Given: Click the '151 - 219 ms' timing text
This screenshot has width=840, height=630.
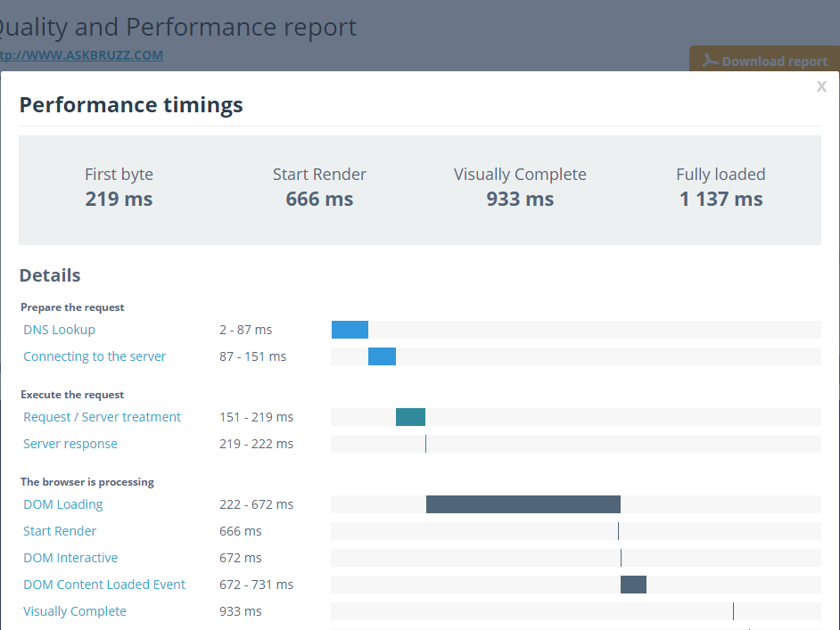Looking at the screenshot, I should (x=256, y=417).
